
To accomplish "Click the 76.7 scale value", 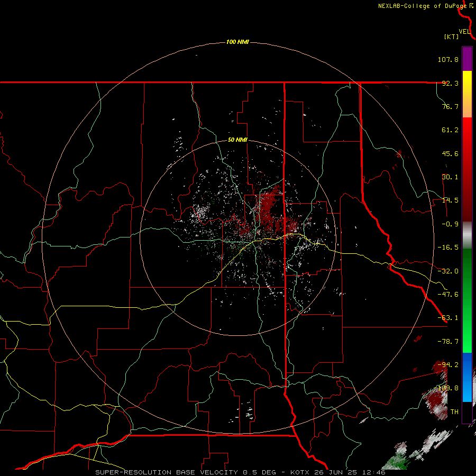I will click(x=450, y=106).
